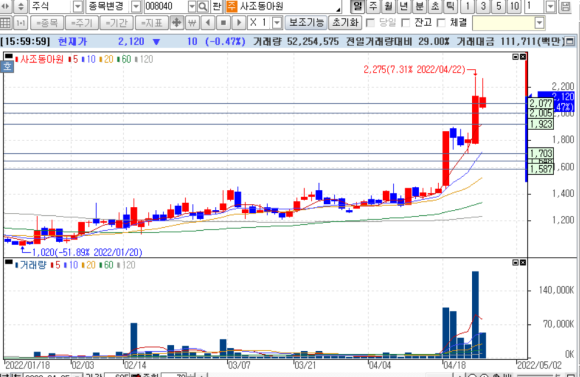The height and width of the screenshot is (377, 580).
Task: Enable the 체결 checkbox
Action: (x=441, y=23)
